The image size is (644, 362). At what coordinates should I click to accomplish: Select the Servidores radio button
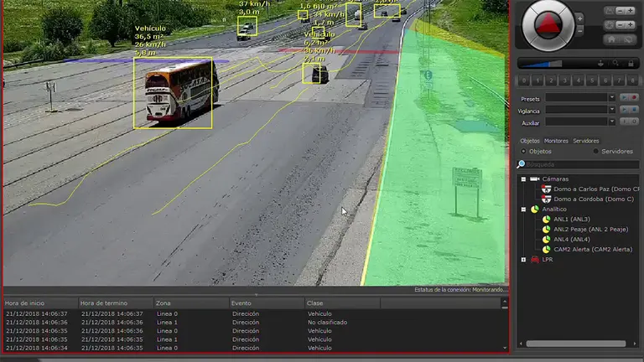[x=596, y=152]
